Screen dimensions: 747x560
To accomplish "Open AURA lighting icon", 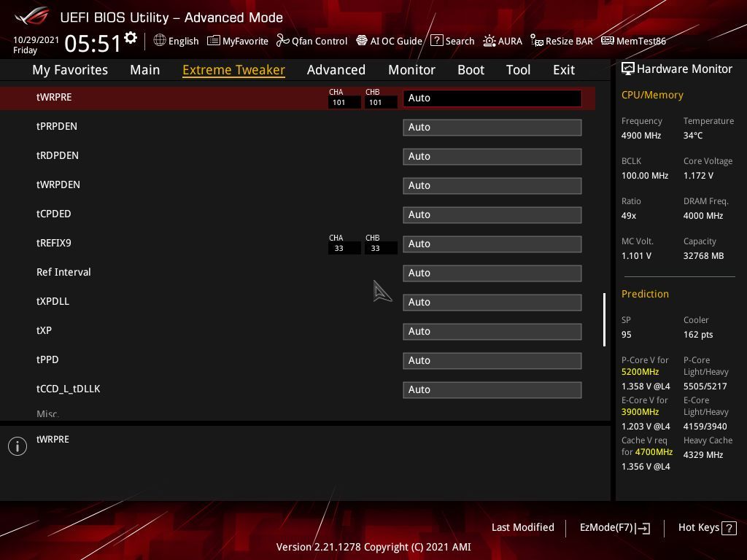I will (x=489, y=41).
